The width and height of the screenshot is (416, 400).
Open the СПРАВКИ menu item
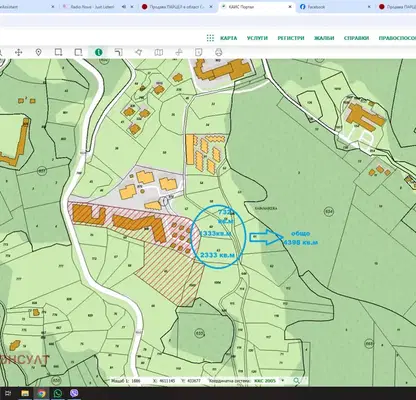coord(356,38)
